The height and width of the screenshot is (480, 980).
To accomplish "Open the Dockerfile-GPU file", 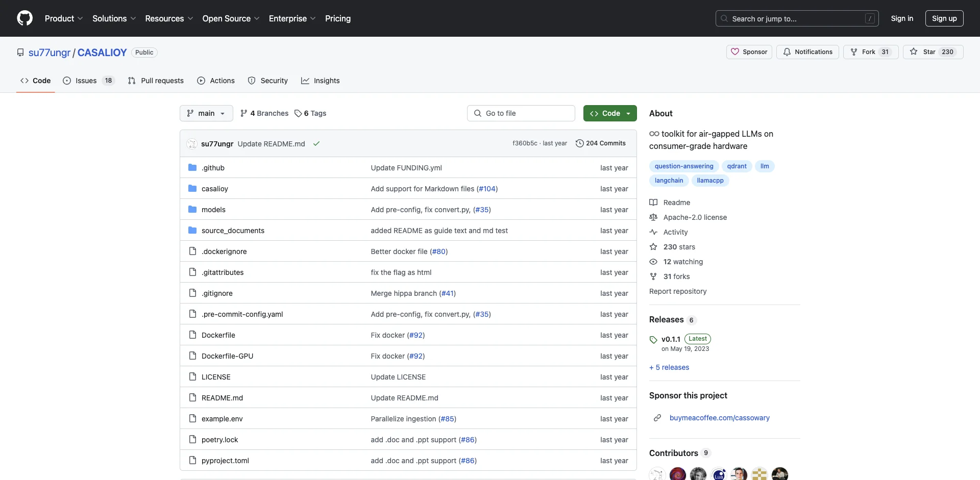I will [x=227, y=356].
